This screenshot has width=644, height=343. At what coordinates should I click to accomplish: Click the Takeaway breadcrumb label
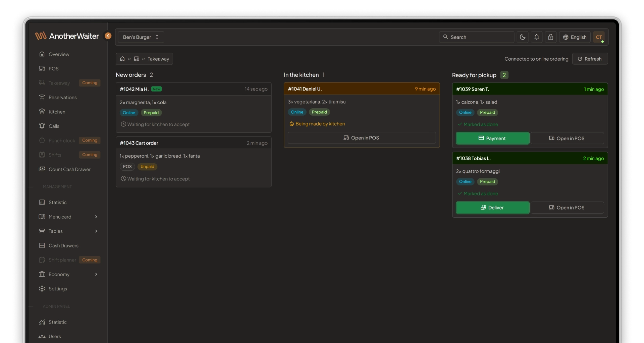pos(158,59)
